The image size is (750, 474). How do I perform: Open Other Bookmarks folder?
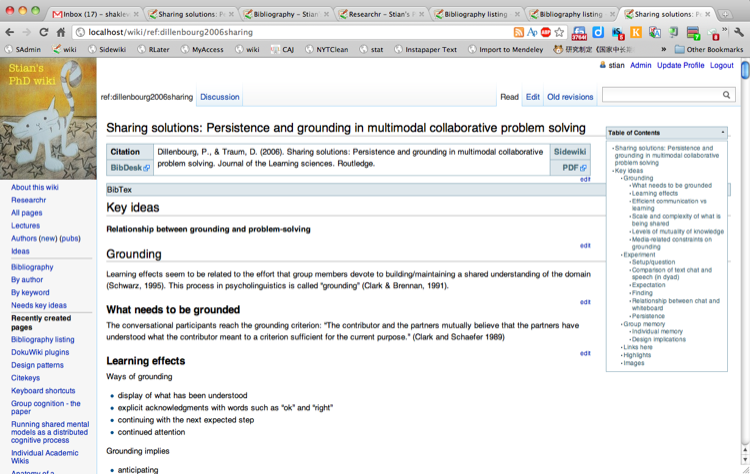709,49
